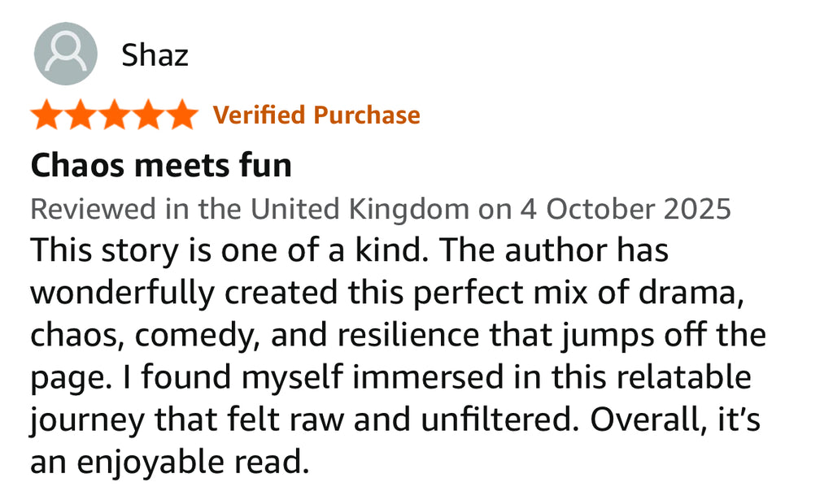Click the fourth rating star

click(148, 115)
